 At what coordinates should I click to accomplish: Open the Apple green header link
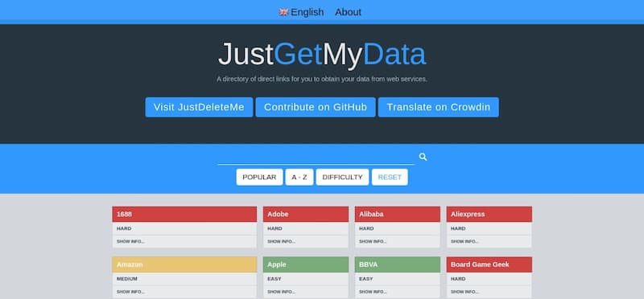[306, 264]
